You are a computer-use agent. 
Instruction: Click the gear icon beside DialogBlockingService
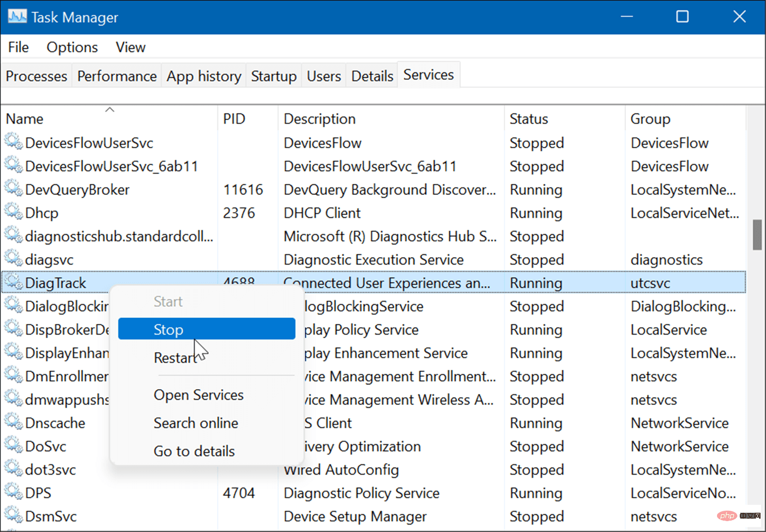(14, 305)
